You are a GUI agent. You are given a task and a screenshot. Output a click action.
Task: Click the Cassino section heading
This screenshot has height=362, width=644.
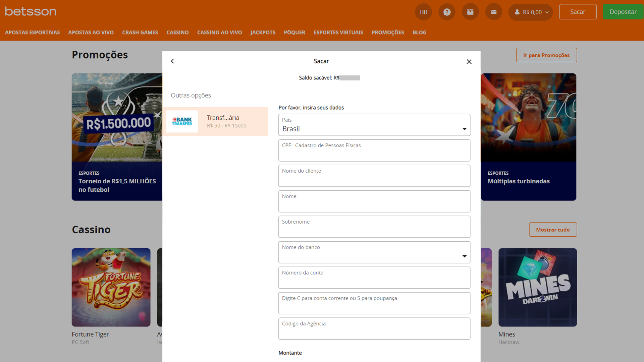point(91,230)
